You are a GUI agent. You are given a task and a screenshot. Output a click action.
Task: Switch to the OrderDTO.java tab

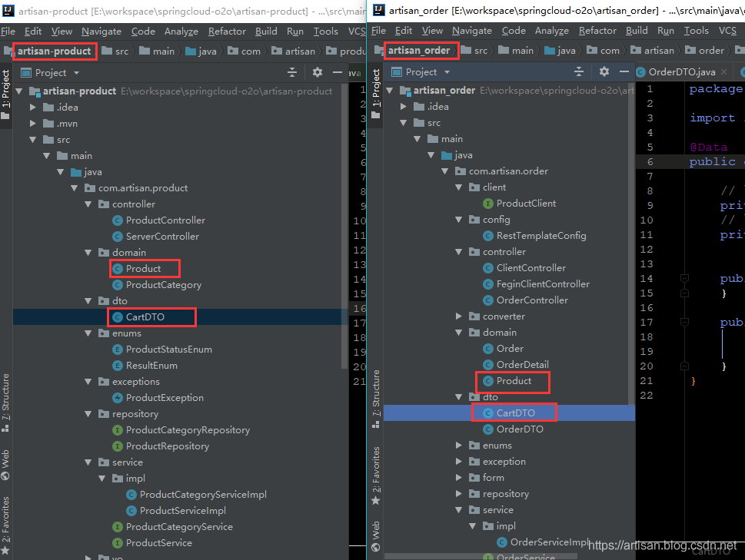[x=681, y=71]
